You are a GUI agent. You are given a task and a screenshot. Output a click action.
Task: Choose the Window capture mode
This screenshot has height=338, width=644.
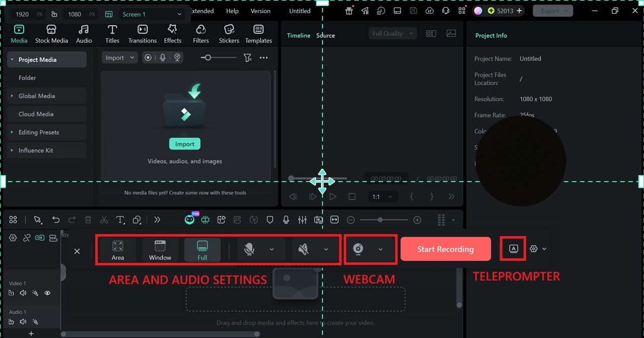(160, 250)
